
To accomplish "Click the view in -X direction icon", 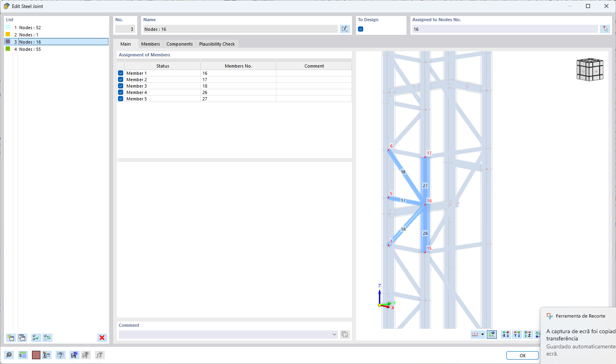I will point(506,334).
